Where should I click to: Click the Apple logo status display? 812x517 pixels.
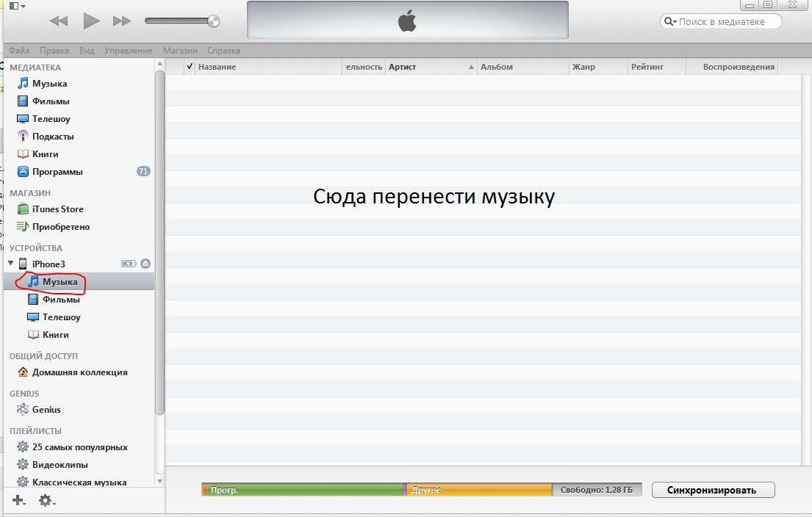(408, 21)
